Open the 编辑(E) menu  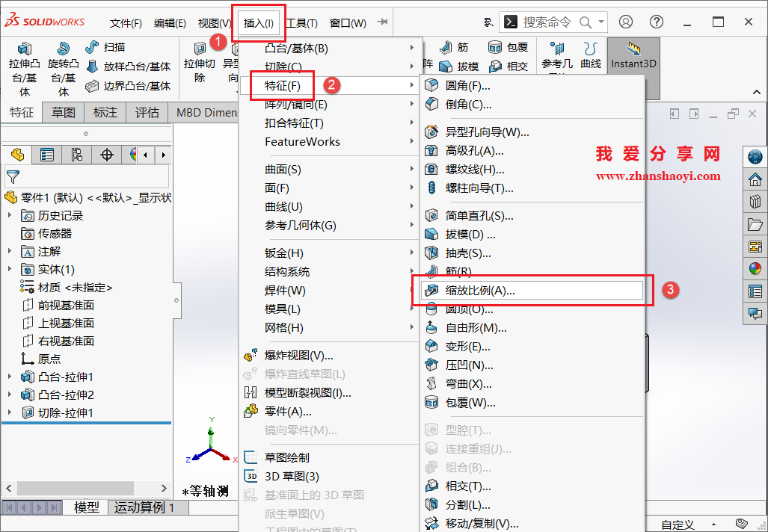170,23
